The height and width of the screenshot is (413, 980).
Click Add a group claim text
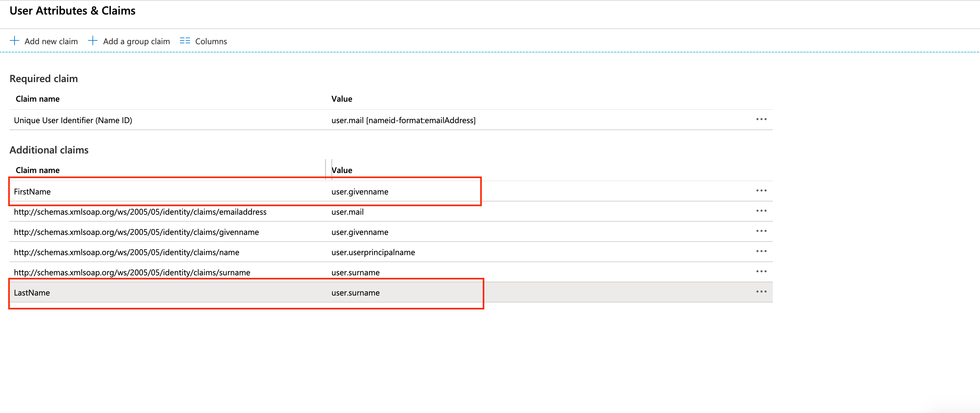click(x=136, y=41)
